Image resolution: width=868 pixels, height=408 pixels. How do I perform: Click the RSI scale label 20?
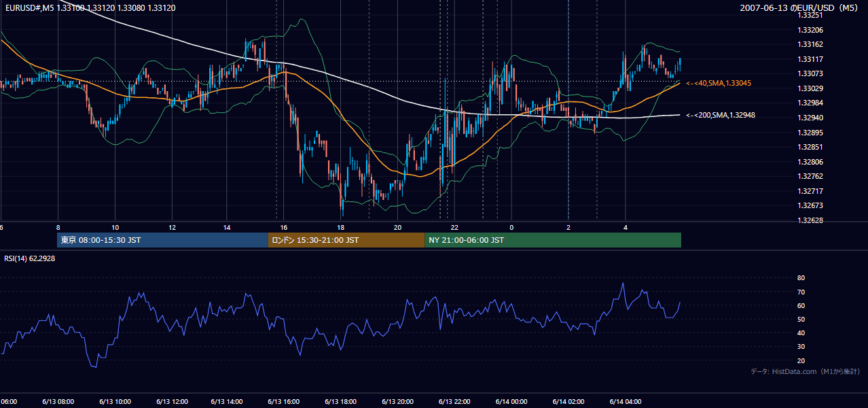801,360
